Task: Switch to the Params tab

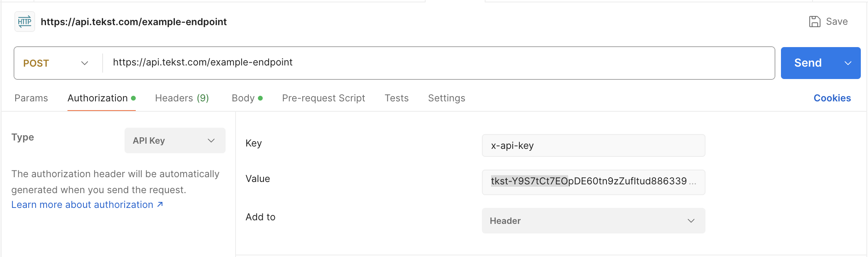Action: pyautogui.click(x=31, y=98)
